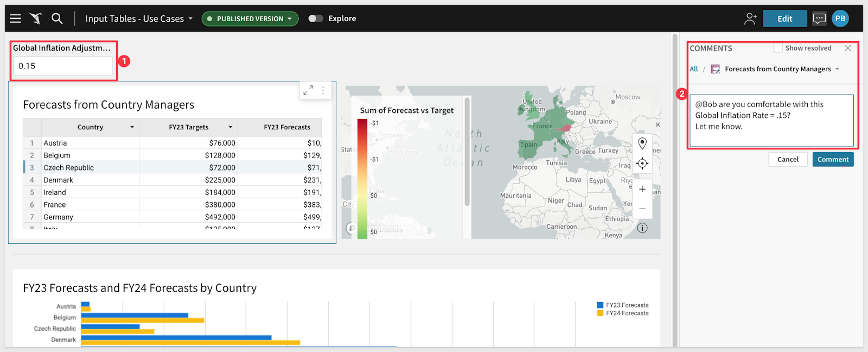This screenshot has height=352, width=868.
Task: Expand the Forecasts from Country Managers dropdown
Action: [x=837, y=69]
